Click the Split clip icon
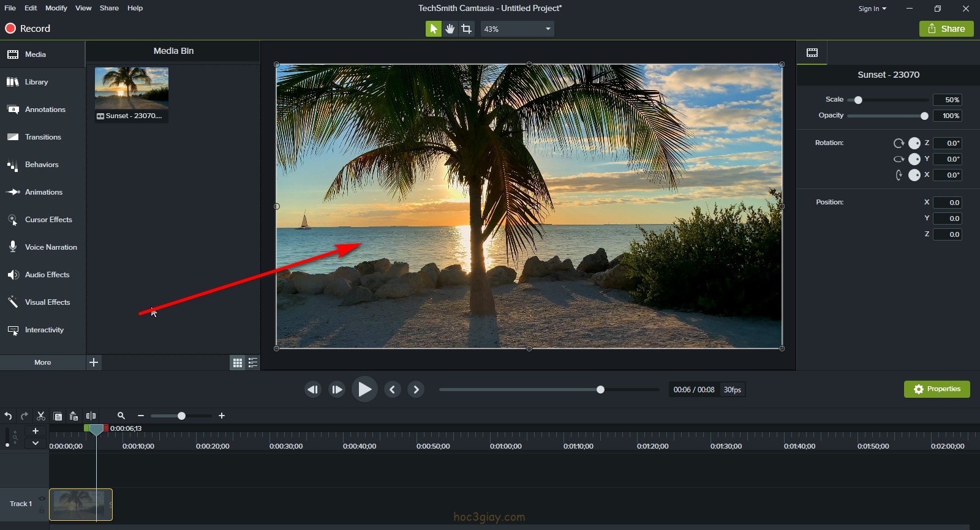 tap(91, 416)
